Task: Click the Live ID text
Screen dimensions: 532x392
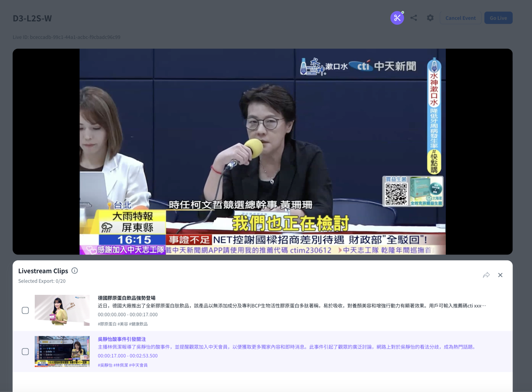Action: coord(66,37)
